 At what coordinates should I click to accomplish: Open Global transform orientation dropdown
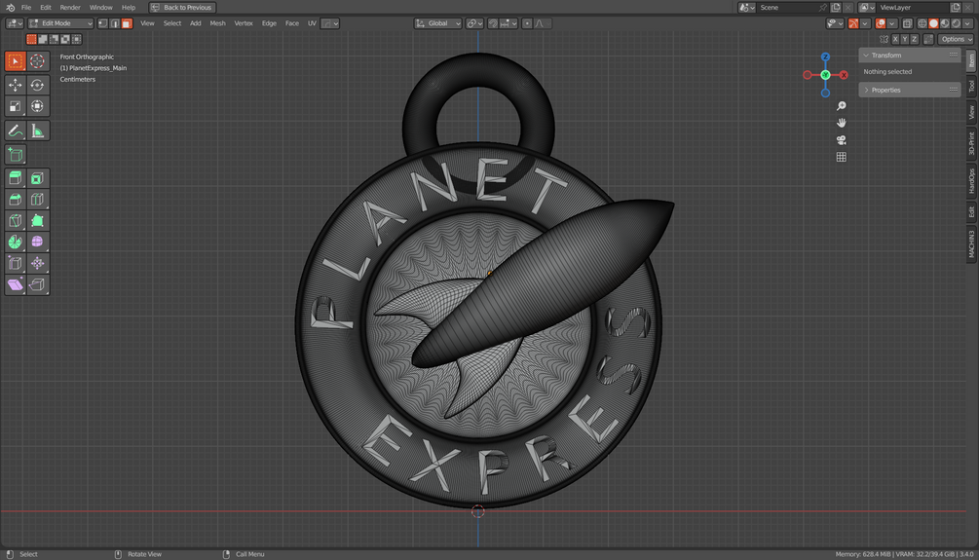(x=437, y=23)
